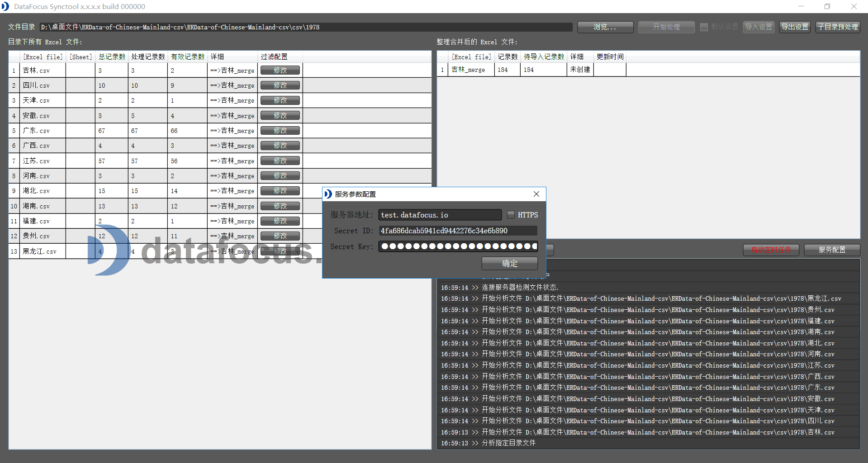Toggle the 默认设置 checkbox

point(704,27)
